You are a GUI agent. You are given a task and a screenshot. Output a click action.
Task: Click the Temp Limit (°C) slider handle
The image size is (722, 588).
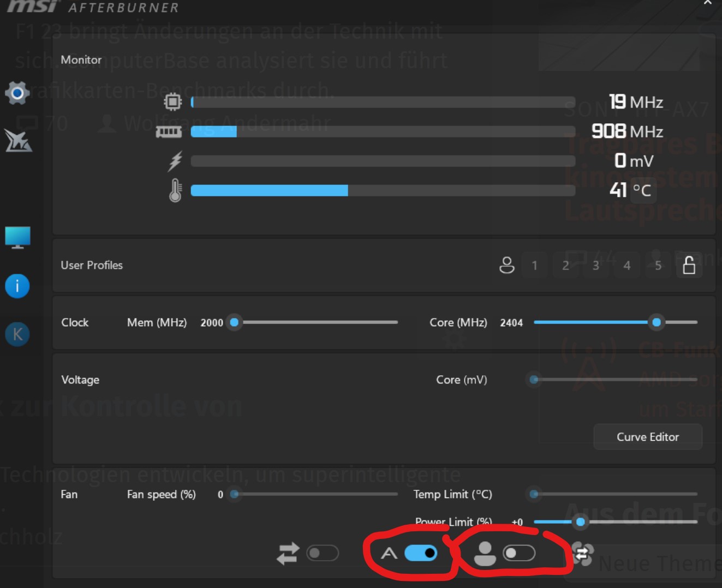(534, 494)
